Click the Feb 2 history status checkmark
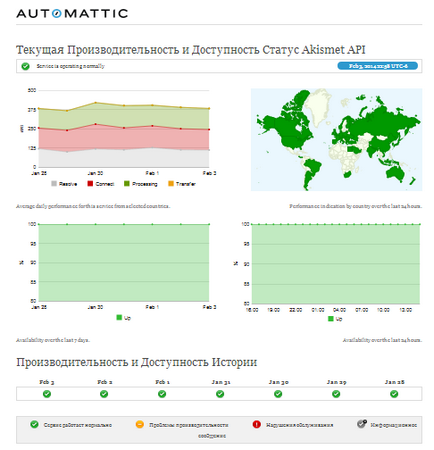 (104, 394)
